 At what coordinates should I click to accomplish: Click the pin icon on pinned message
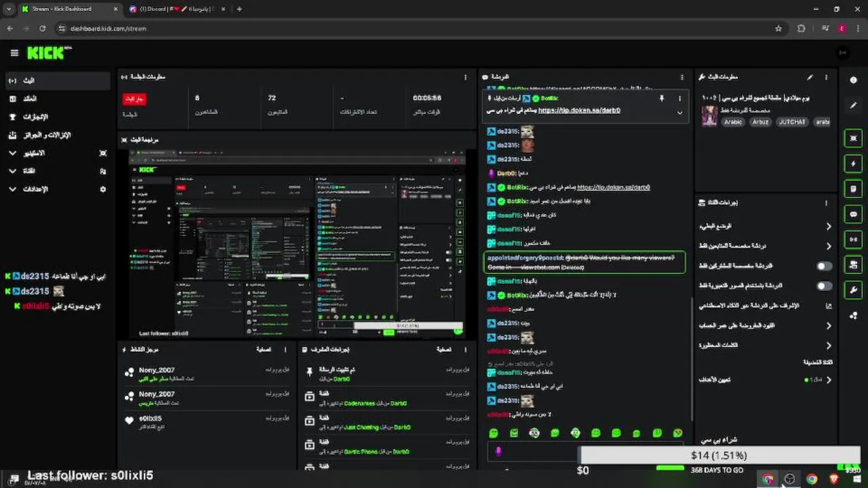tap(661, 98)
